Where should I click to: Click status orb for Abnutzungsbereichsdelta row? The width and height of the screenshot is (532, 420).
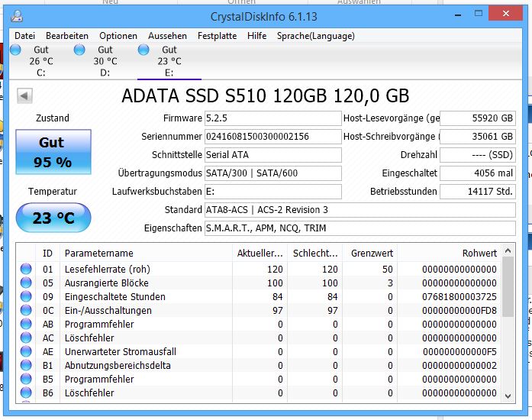click(26, 365)
